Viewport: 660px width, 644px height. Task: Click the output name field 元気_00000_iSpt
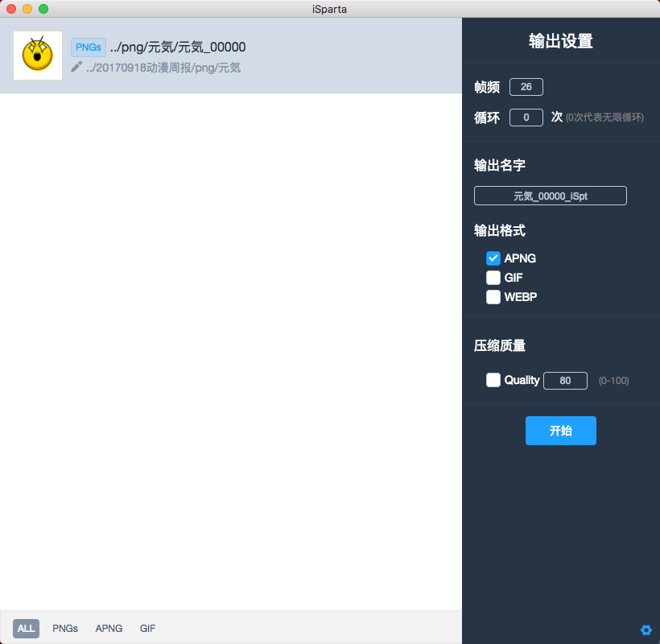tap(551, 196)
